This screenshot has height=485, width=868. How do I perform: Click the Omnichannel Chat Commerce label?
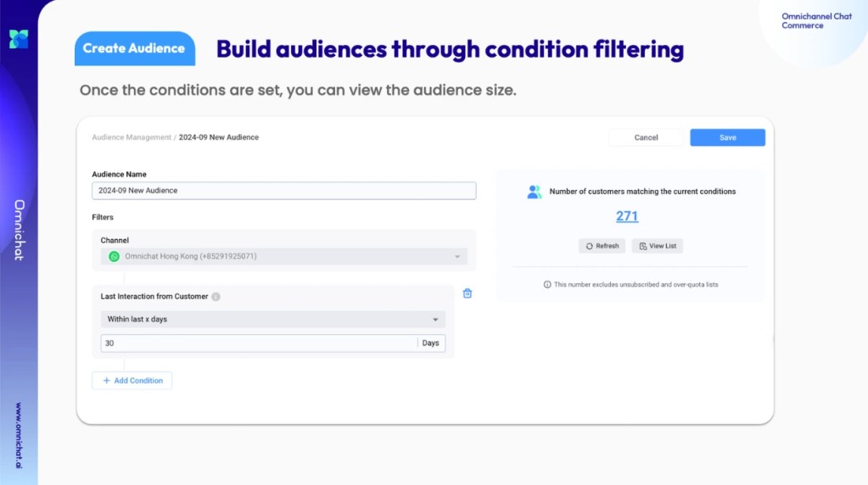coord(816,21)
